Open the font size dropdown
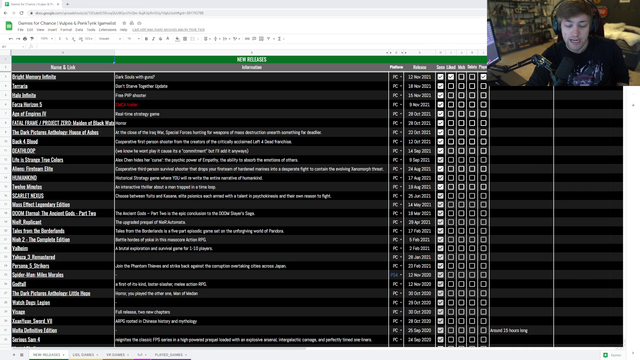 pyautogui.click(x=133, y=39)
